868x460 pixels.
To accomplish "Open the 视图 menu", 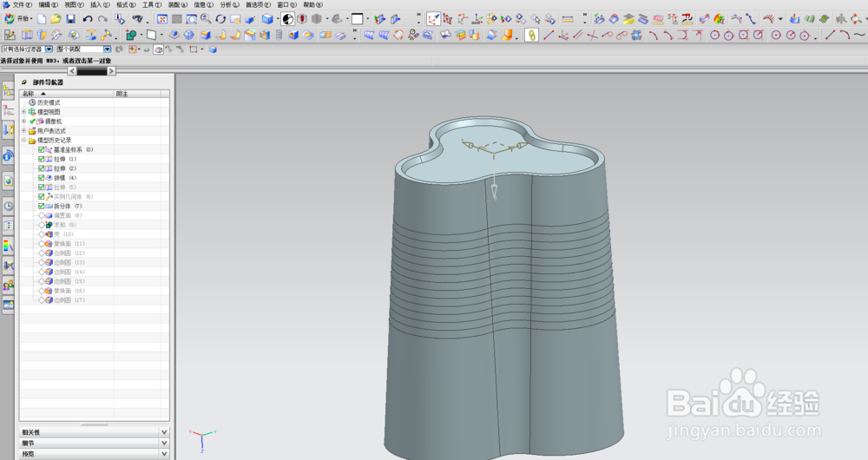I will click(74, 4).
